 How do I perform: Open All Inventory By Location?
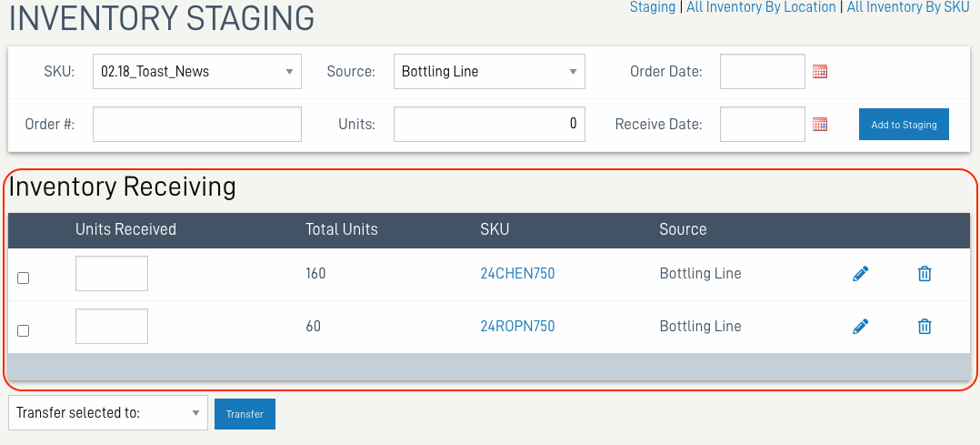click(761, 7)
